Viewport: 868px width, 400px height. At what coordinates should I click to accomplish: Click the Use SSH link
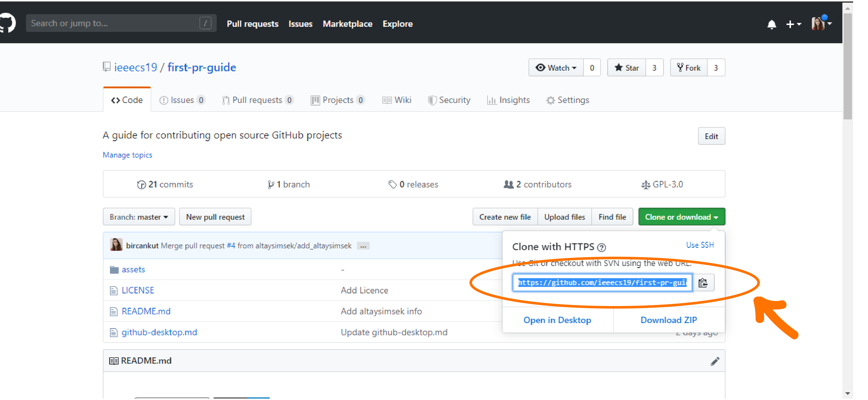[700, 245]
